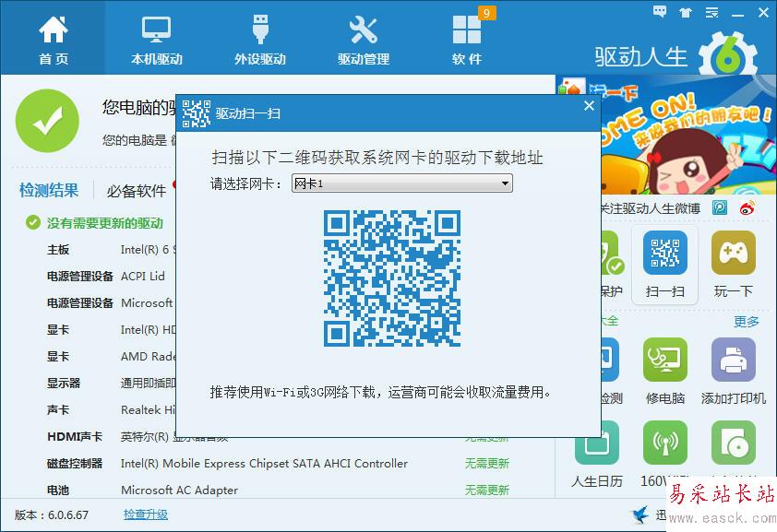Image resolution: width=777 pixels, height=532 pixels.
Task: Switch to the 必备软件 tab
Action: pos(137,191)
